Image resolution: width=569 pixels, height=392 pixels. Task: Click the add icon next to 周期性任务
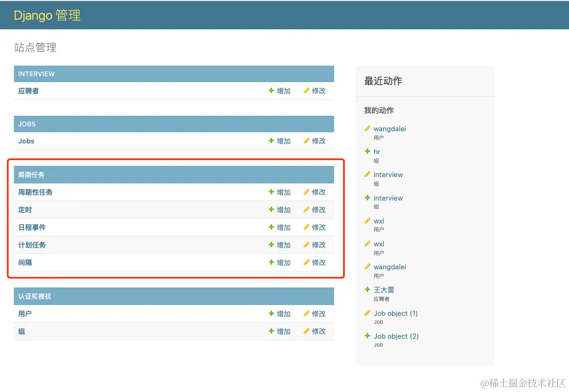[x=271, y=192]
